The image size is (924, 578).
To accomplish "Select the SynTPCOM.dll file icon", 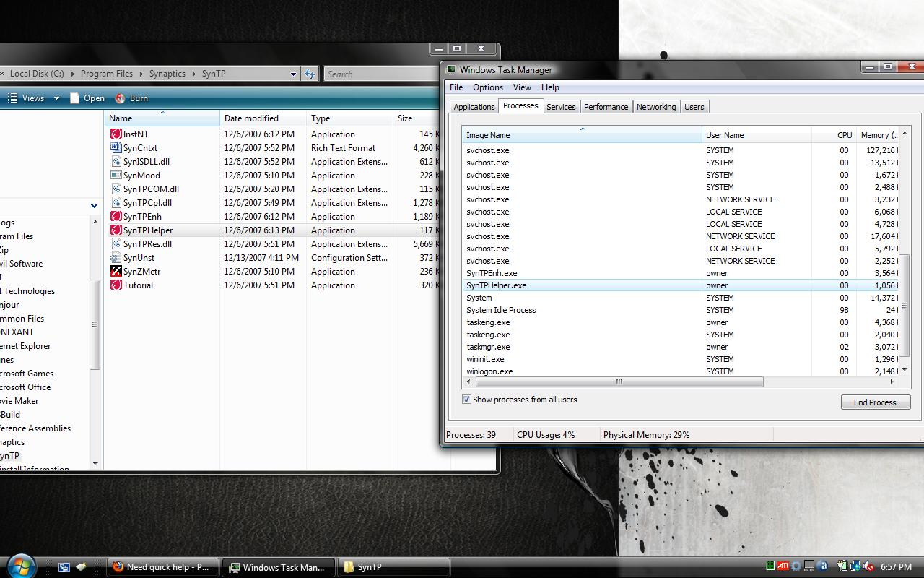I will 115,189.
